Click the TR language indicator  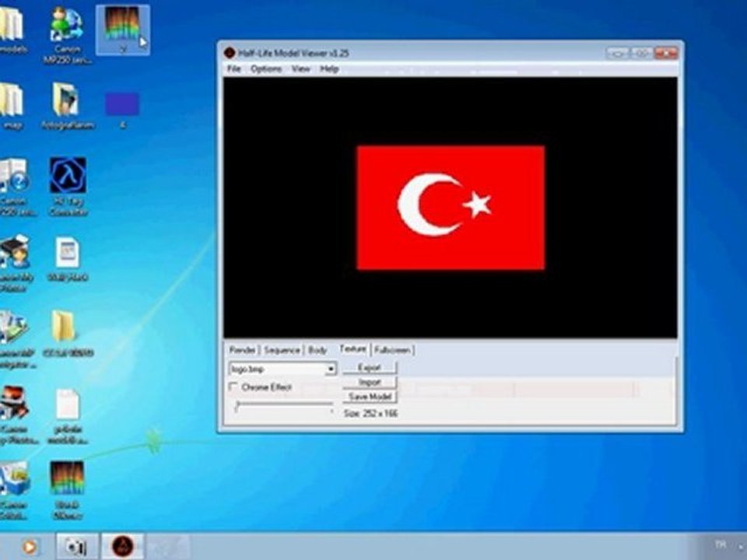[x=720, y=544]
